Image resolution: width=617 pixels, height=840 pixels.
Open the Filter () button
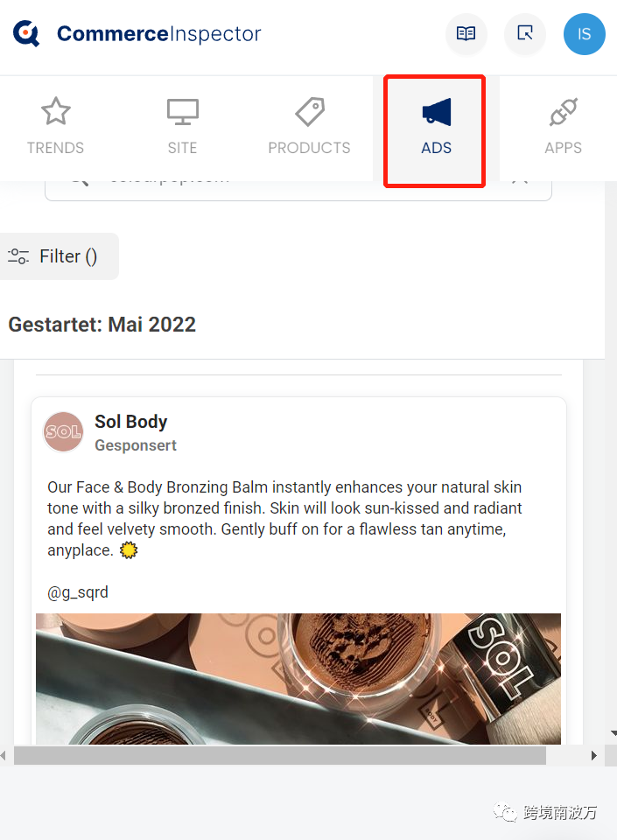[x=58, y=256]
